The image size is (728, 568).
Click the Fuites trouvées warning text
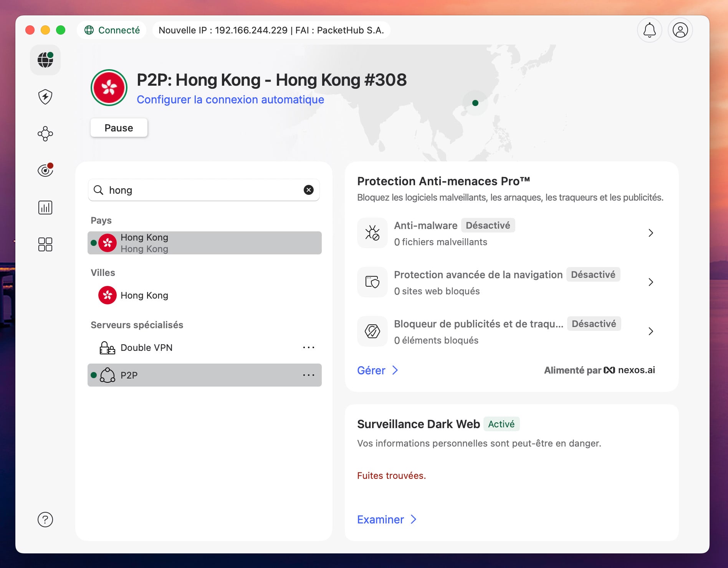[x=392, y=476]
